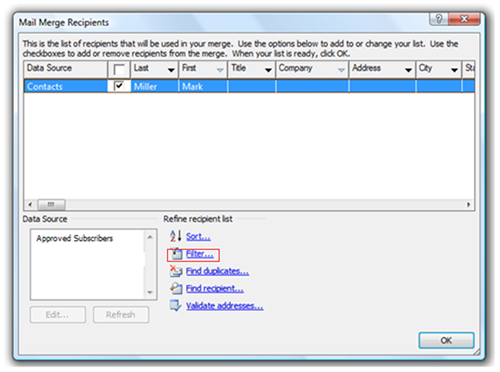The width and height of the screenshot is (500, 372).
Task: Open the Sort... link
Action: [198, 237]
